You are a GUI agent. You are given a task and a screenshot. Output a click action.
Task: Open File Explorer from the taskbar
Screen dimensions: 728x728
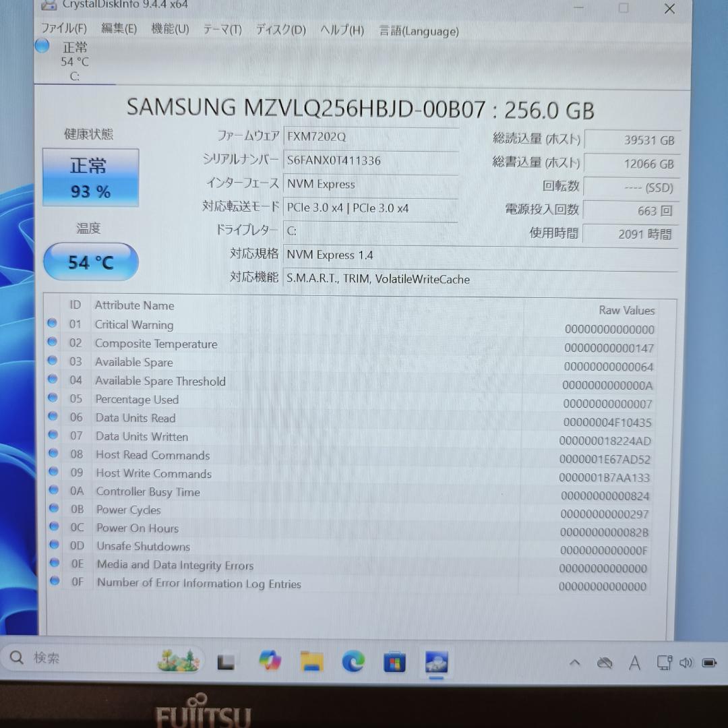click(312, 662)
